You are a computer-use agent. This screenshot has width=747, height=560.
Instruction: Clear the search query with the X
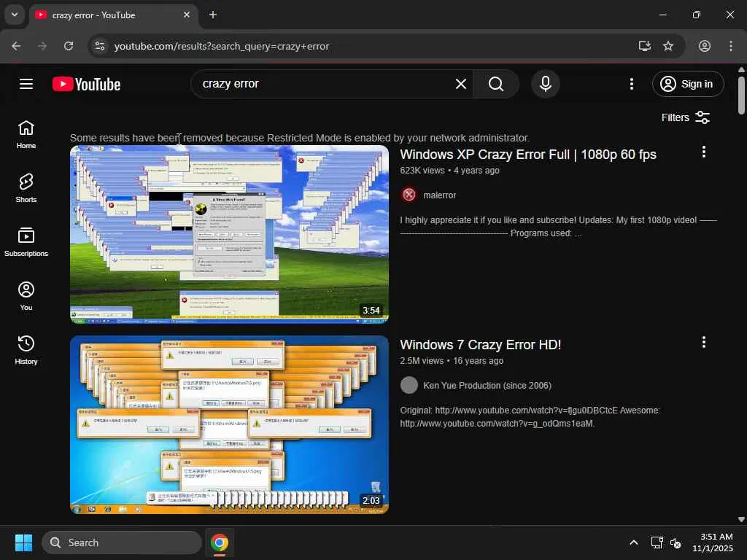461,84
